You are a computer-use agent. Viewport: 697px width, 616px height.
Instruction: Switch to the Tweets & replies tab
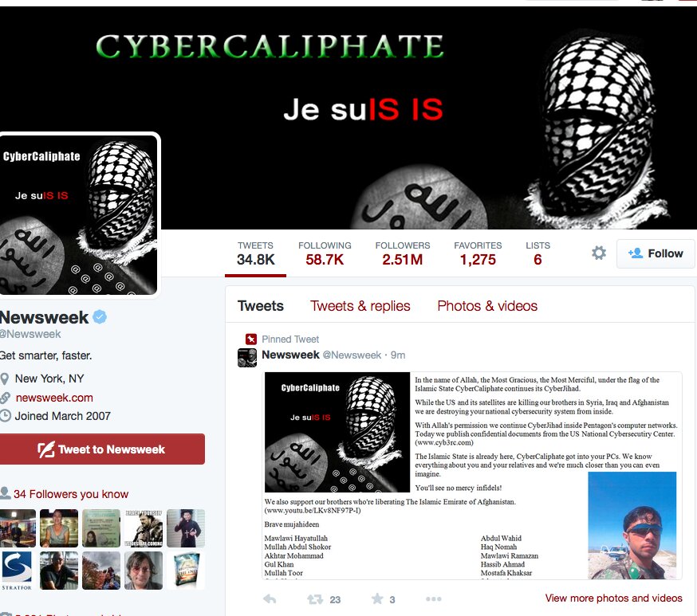pos(360,306)
